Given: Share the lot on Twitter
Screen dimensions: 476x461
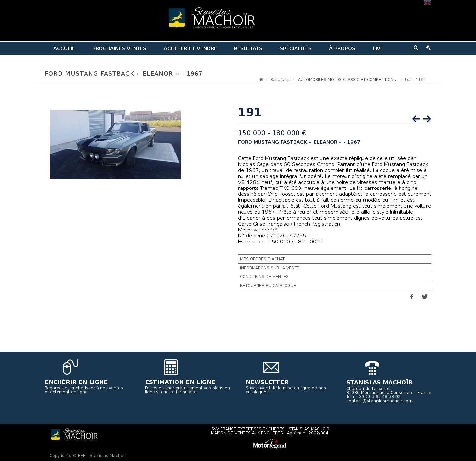Looking at the screenshot, I should (425, 297).
